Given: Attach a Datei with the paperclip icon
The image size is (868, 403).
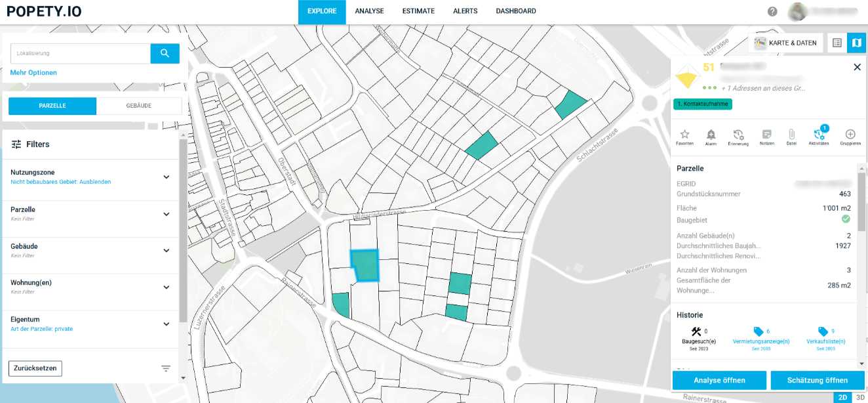Looking at the screenshot, I should pyautogui.click(x=791, y=134).
